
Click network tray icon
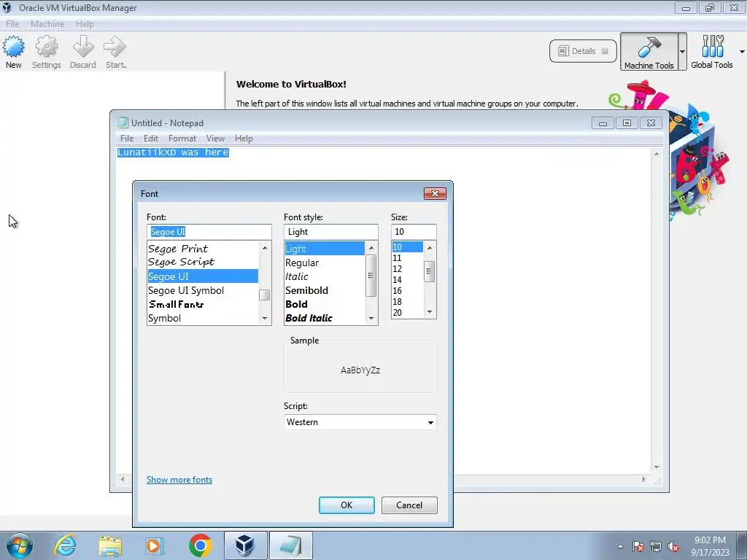click(656, 547)
